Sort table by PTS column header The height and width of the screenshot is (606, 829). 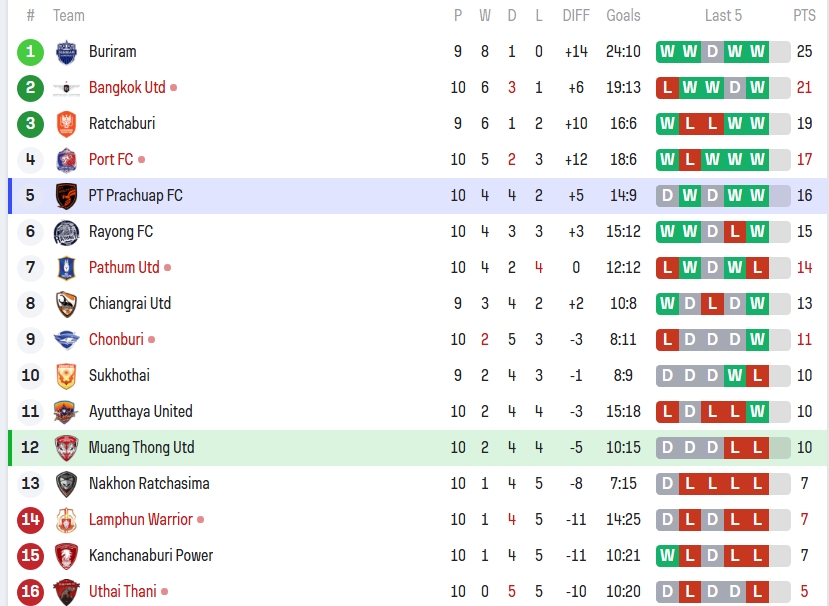[804, 15]
